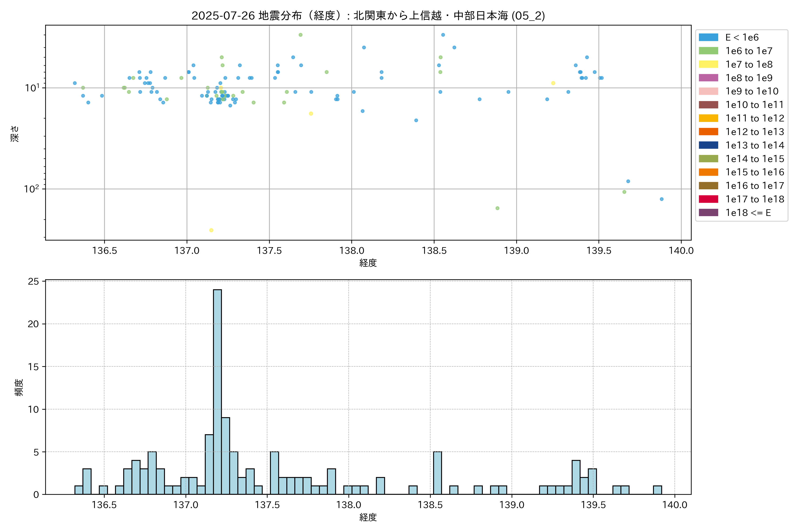Click the 経度 label under the histogram
The image size is (798, 532).
click(368, 517)
